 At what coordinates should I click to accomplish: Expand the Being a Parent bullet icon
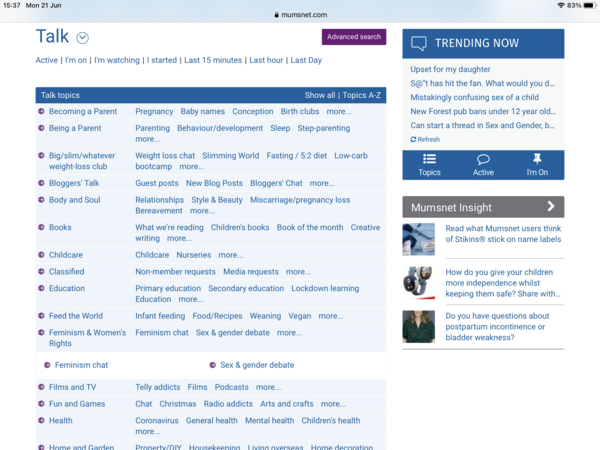coord(41,128)
